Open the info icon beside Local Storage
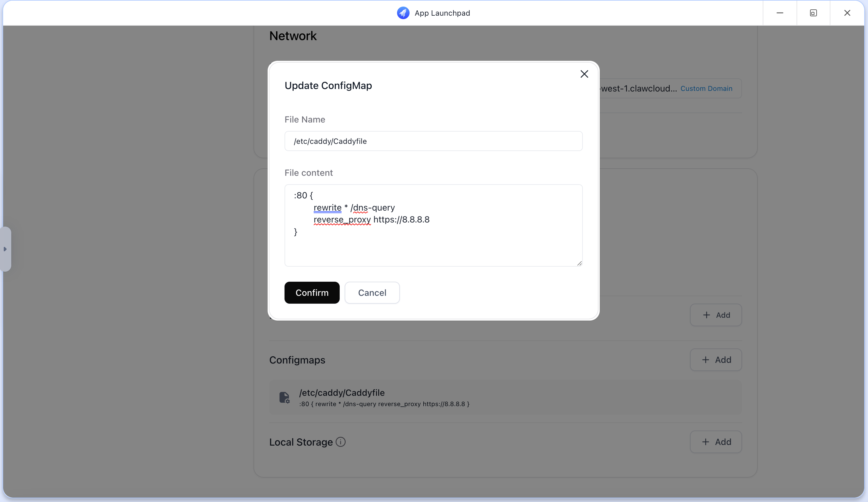The height and width of the screenshot is (502, 868). click(x=340, y=442)
